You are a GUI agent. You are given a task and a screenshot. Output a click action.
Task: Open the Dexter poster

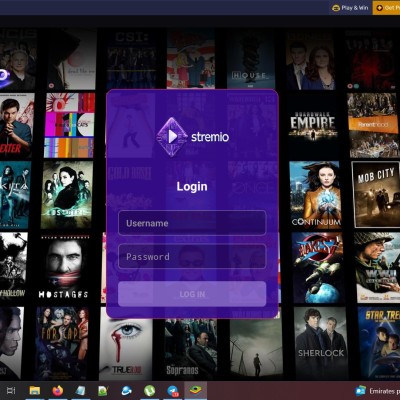coord(17,125)
